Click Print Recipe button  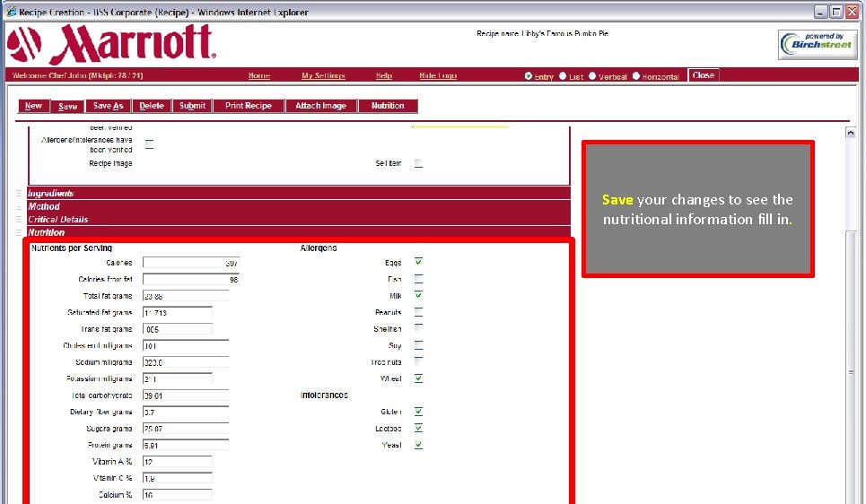click(249, 106)
